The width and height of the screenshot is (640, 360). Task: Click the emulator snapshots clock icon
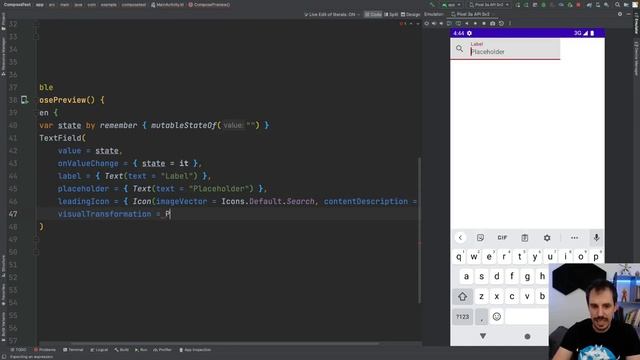(x=501, y=23)
